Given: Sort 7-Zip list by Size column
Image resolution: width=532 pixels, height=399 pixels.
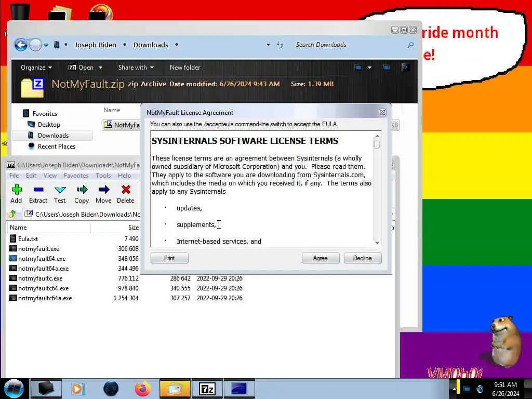Looking at the screenshot, I should click(x=133, y=228).
